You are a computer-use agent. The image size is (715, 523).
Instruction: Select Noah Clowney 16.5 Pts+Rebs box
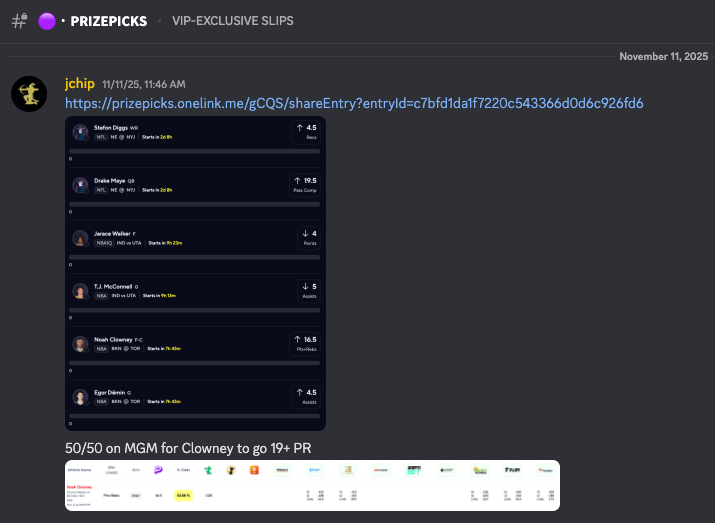click(306, 344)
